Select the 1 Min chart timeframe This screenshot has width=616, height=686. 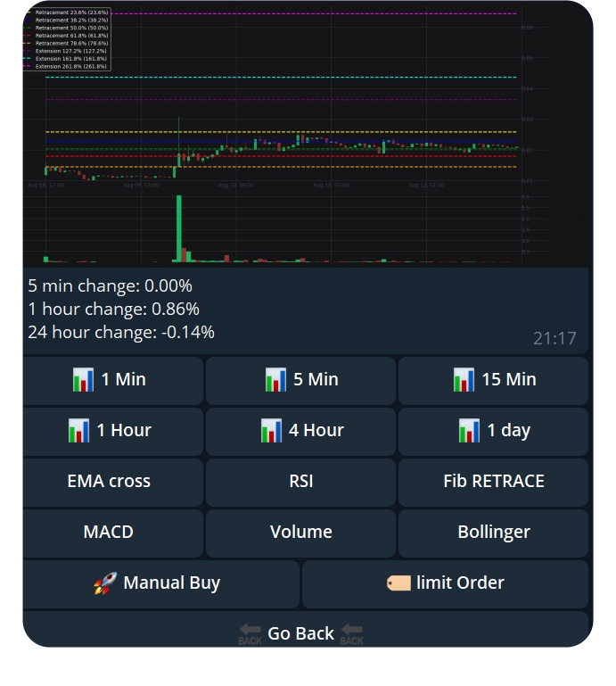(112, 380)
